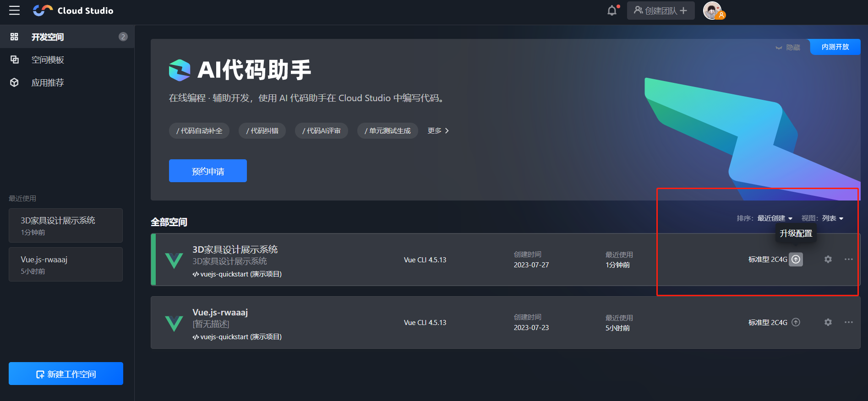Open more options for Vue.js-rwaaaj workspace
The image size is (868, 401).
tap(849, 322)
